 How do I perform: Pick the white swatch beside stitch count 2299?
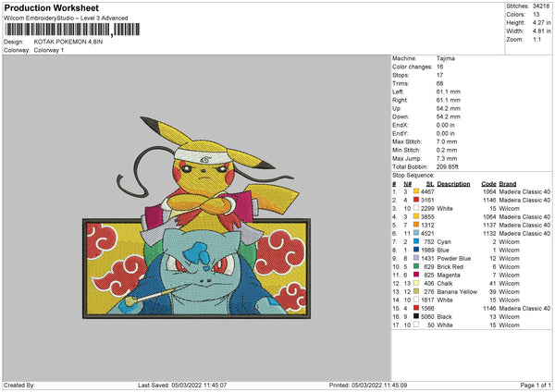[416, 208]
